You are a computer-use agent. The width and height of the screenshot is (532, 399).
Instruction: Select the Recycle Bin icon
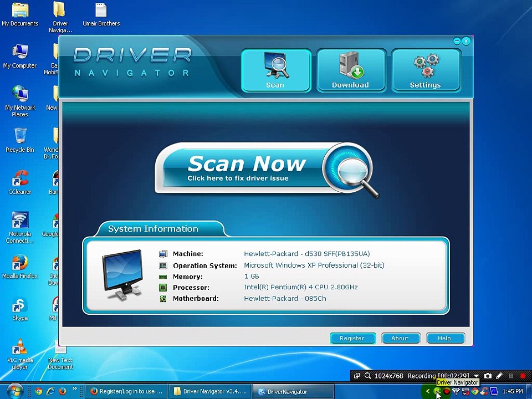20,140
